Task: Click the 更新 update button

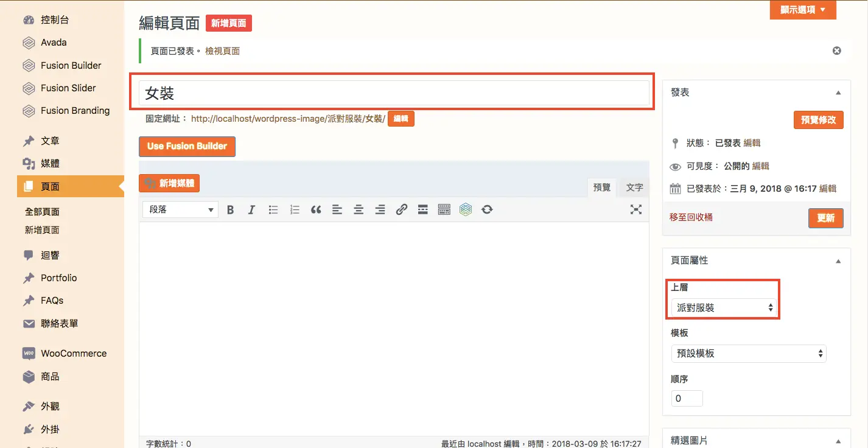Action: coord(826,218)
